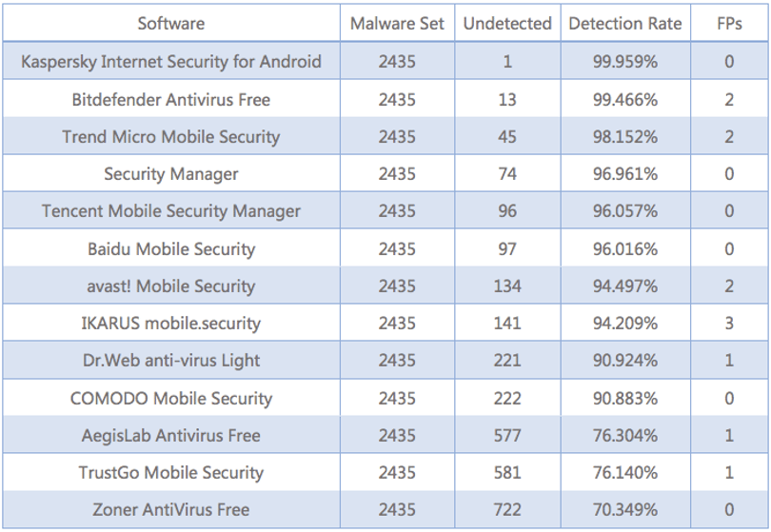Image resolution: width=771 pixels, height=532 pixels.
Task: Click Trend Micro Mobile Security entry
Action: click(171, 136)
